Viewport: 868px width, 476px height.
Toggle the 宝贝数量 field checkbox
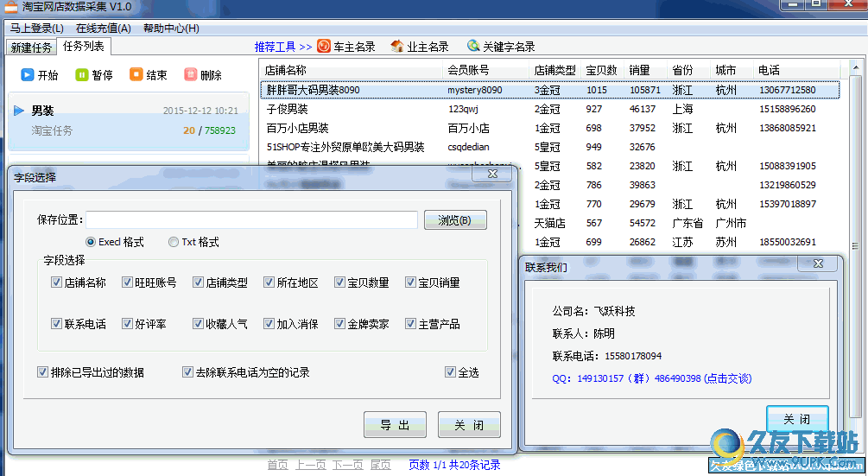tap(339, 282)
